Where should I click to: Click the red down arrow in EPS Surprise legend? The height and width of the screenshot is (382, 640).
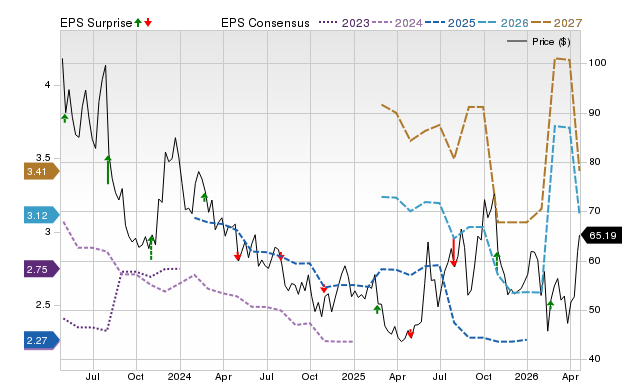pos(148,22)
